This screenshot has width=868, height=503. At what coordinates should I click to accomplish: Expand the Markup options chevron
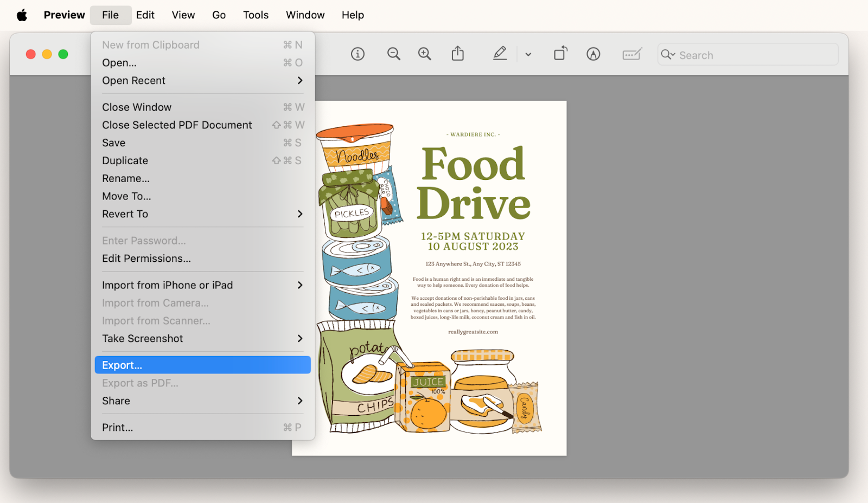point(528,54)
